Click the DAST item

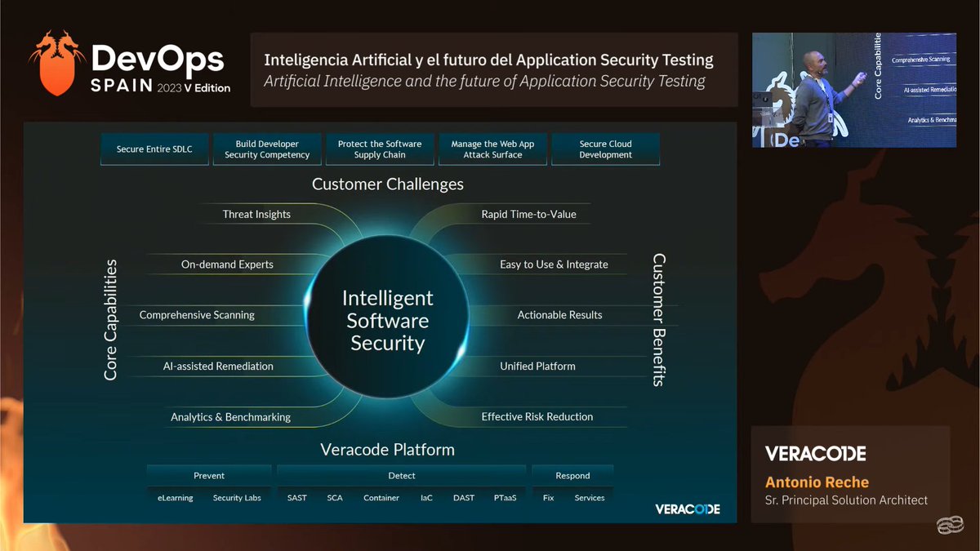463,498
